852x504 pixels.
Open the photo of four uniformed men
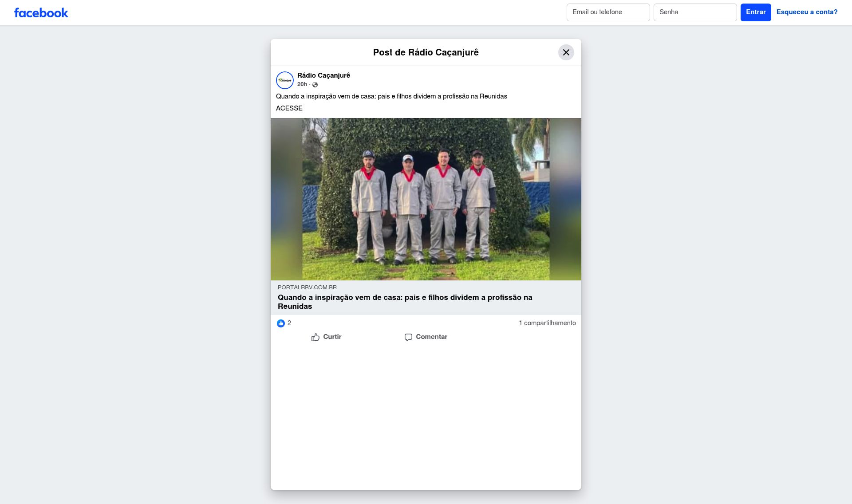coord(426,199)
